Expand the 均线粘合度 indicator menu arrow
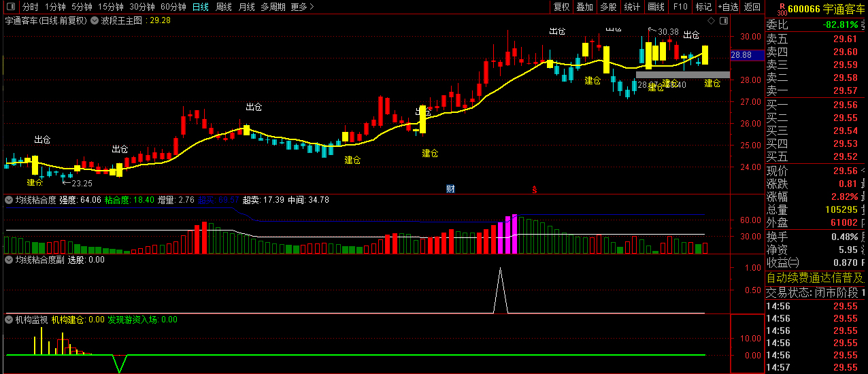Viewport: 868px width, 374px height. 9,200
